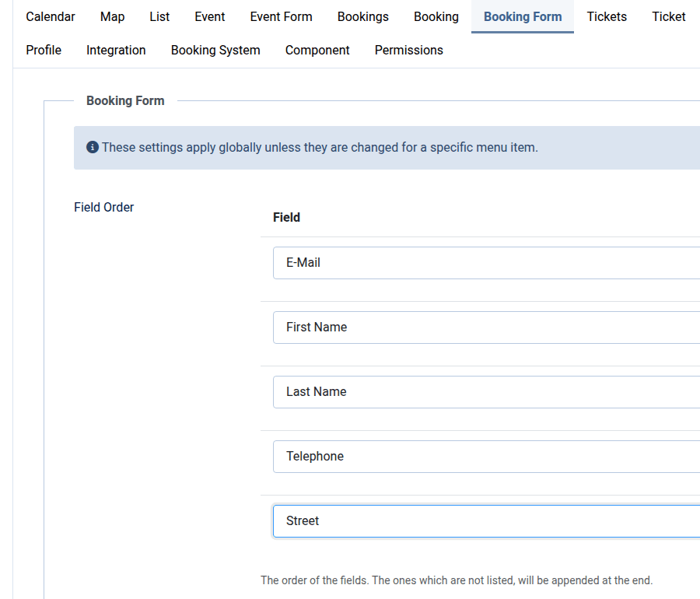Switch to the Calendar tab
The image size is (700, 599).
pos(51,16)
